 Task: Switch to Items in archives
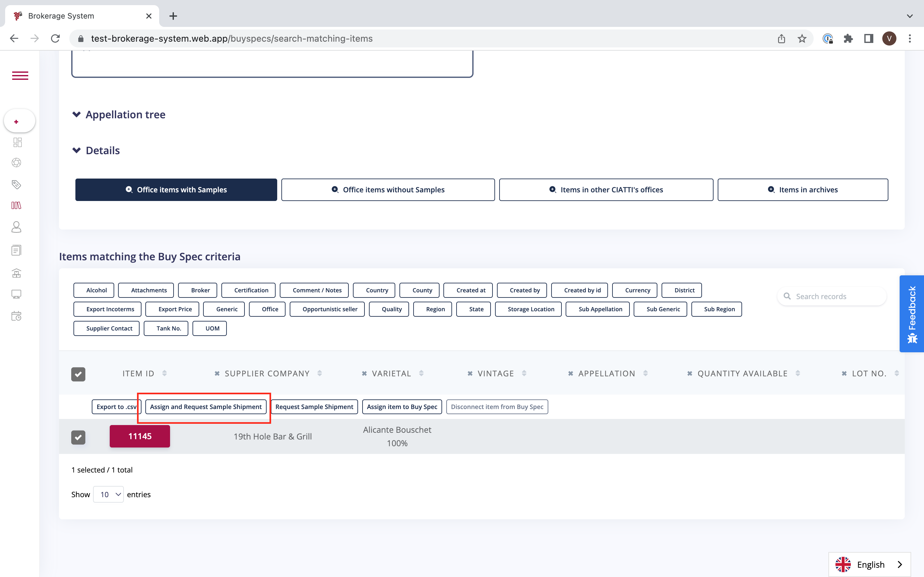(x=803, y=190)
